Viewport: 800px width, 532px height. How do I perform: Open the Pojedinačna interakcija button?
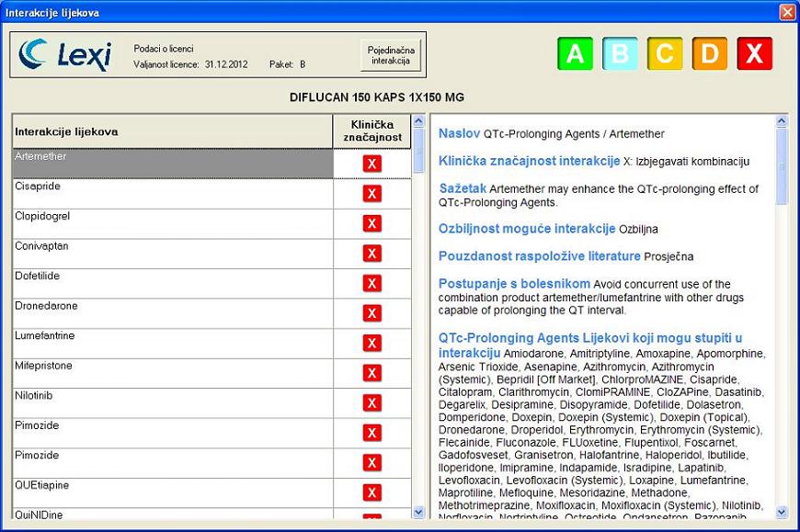(391, 55)
